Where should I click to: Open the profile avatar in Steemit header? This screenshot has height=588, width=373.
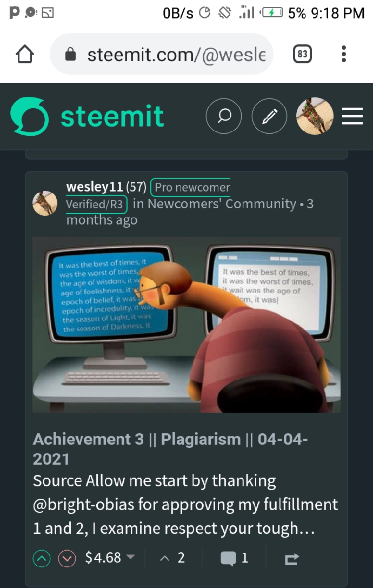pyautogui.click(x=315, y=116)
